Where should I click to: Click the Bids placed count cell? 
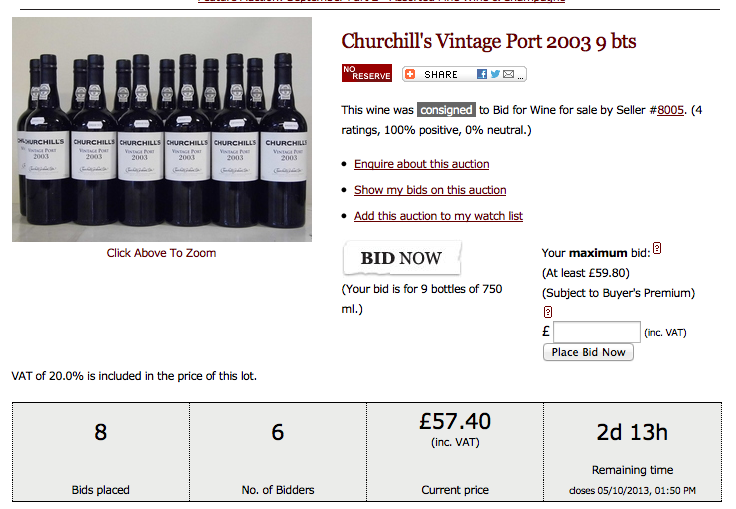[x=100, y=451]
